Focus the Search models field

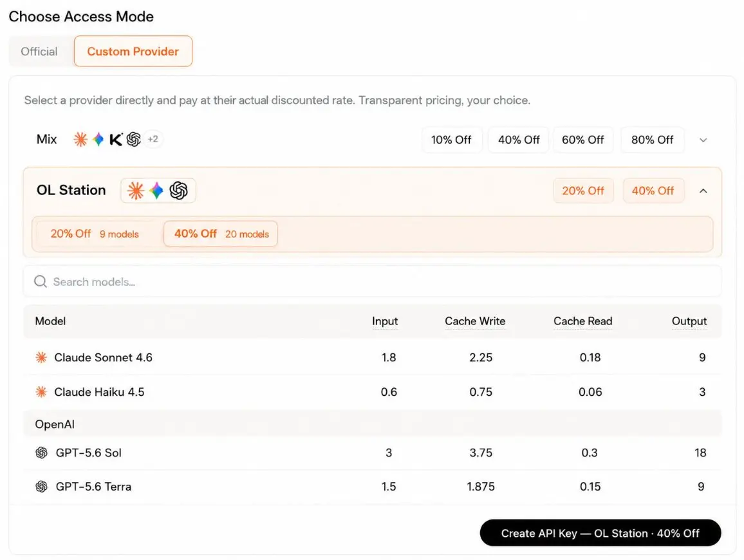tap(373, 281)
